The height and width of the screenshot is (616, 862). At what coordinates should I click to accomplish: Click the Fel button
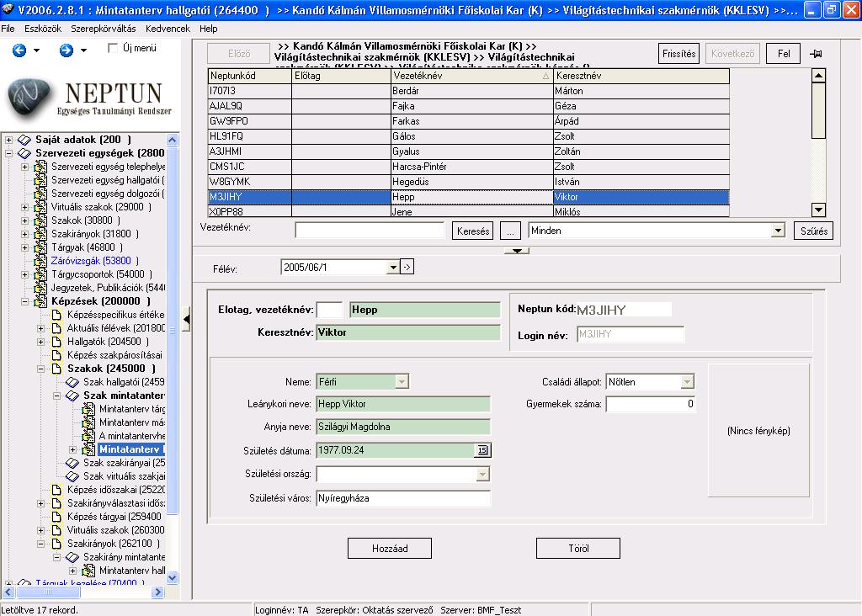tap(784, 53)
